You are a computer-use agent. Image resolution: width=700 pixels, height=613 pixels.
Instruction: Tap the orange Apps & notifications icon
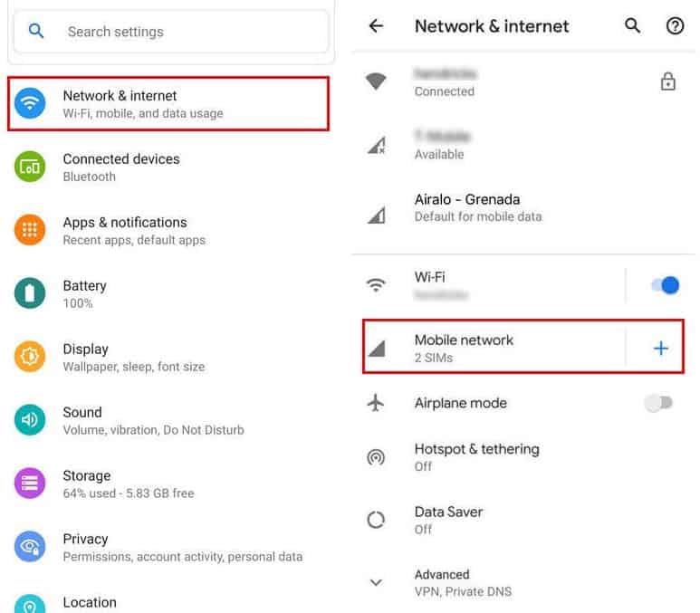(31, 230)
